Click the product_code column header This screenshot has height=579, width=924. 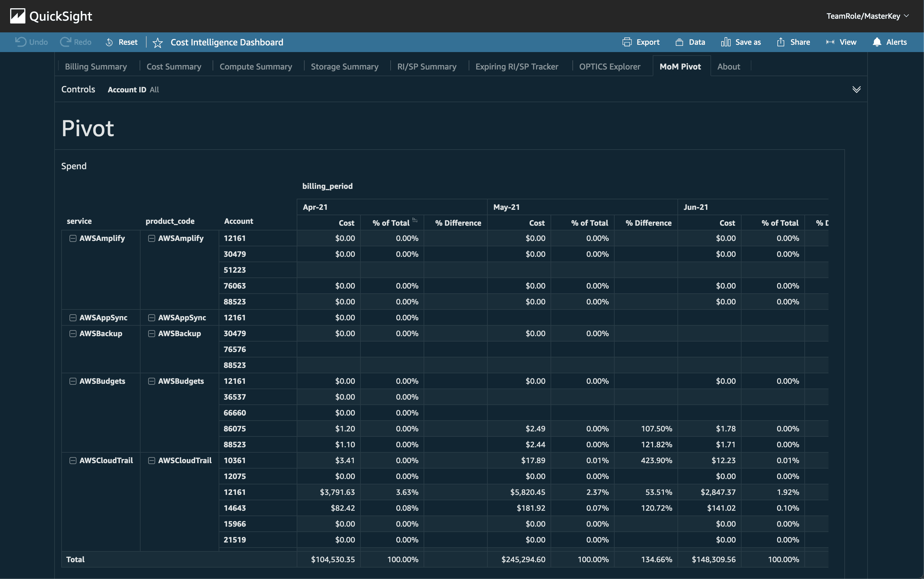(170, 221)
